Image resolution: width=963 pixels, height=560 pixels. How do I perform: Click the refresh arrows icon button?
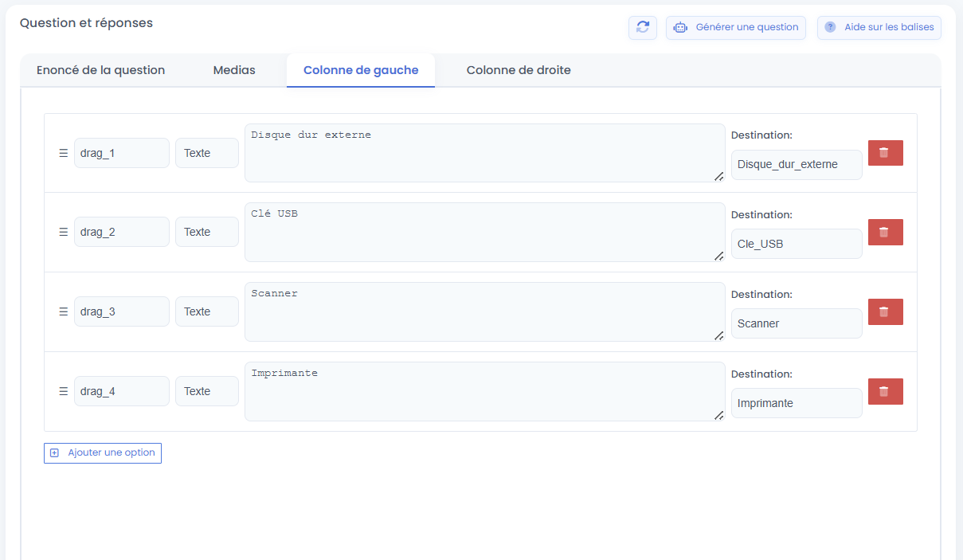(x=643, y=27)
